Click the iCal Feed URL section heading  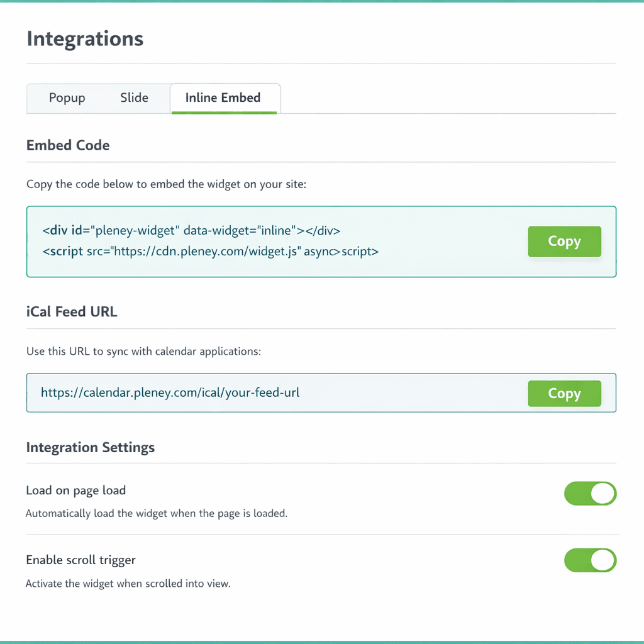pyautogui.click(x=72, y=311)
